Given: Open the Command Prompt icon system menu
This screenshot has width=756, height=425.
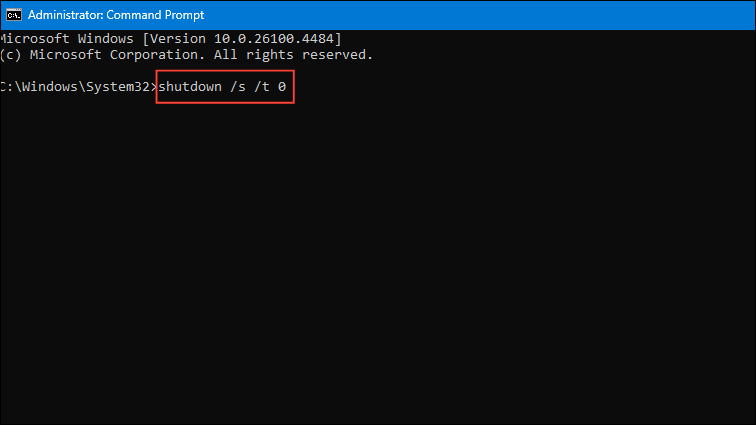Looking at the screenshot, I should point(14,15).
